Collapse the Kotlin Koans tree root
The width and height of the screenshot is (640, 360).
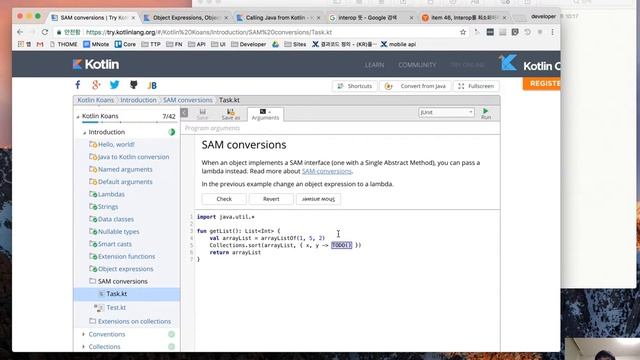click(78, 117)
